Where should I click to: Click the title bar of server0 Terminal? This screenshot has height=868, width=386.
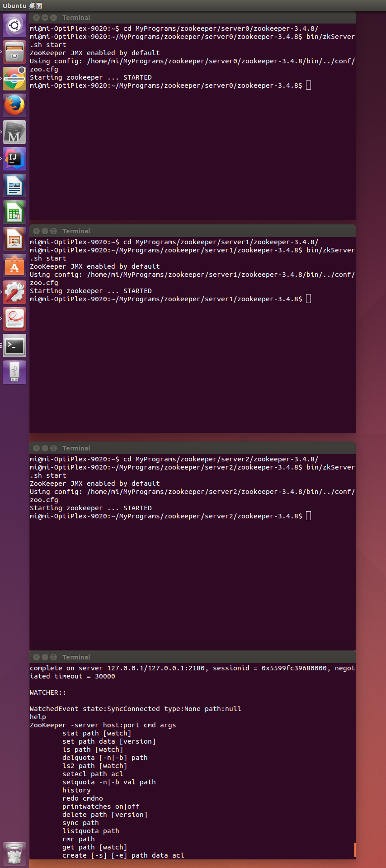[x=193, y=18]
